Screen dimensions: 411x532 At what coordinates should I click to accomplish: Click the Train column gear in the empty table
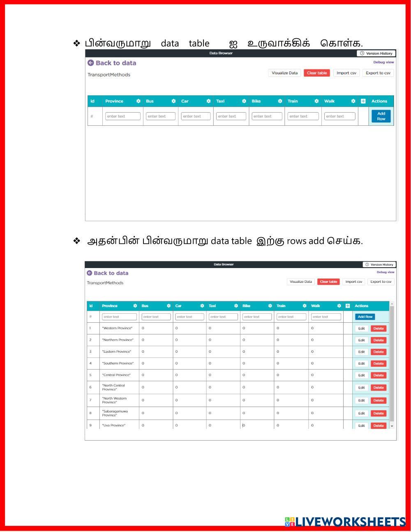coord(316,101)
